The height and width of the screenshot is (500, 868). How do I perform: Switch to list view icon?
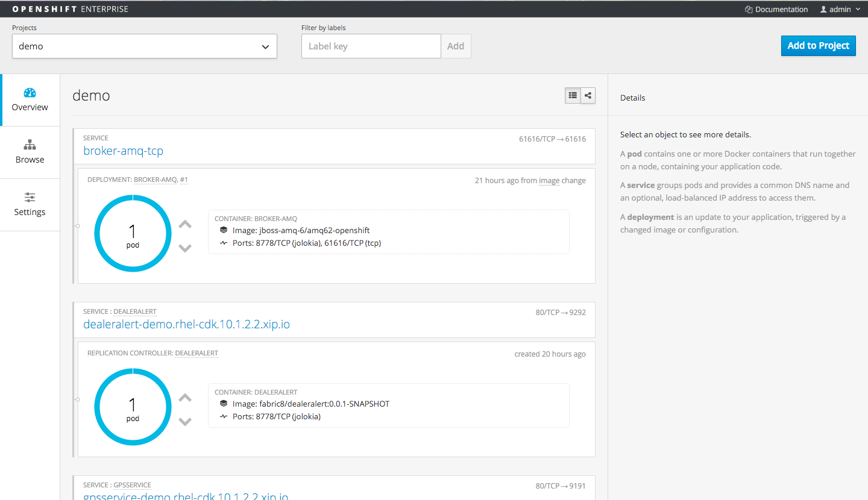click(x=573, y=95)
